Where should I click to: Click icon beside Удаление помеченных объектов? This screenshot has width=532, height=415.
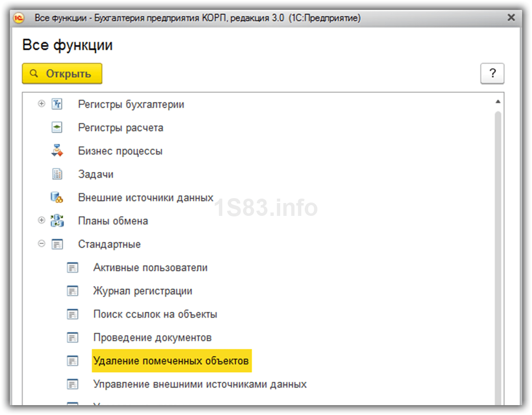pyautogui.click(x=73, y=361)
